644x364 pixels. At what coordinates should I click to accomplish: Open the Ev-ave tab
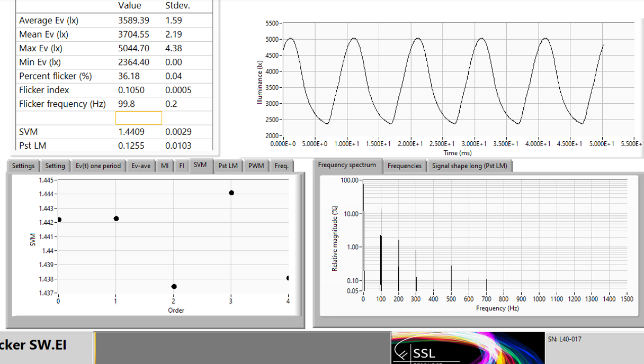(141, 166)
